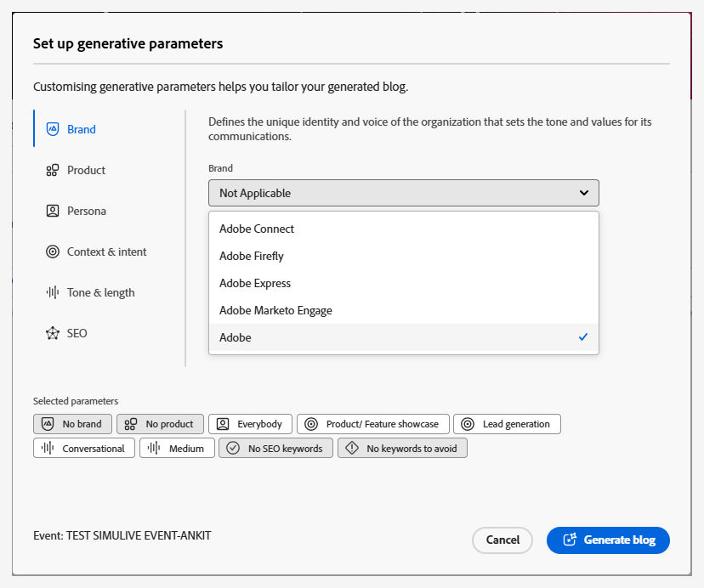The width and height of the screenshot is (704, 588).
Task: Click warning diamond icon on No keywords to avoid
Action: coord(352,448)
